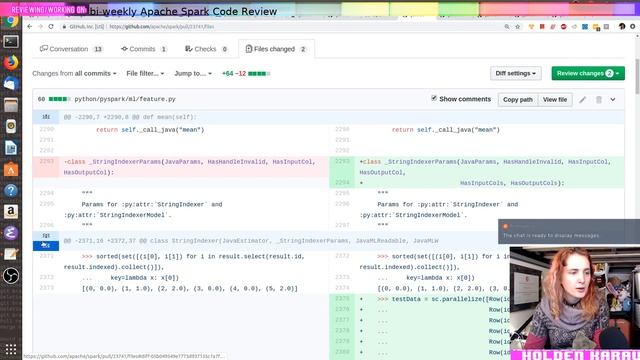Click the page vertical scrollbar
The width and height of the screenshot is (640, 360).
(637, 76)
